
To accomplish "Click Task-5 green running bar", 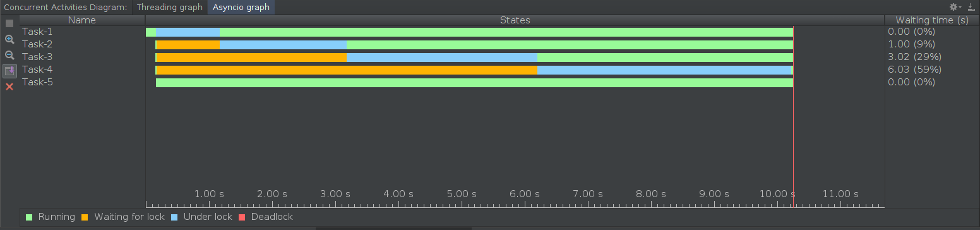I will [x=474, y=83].
